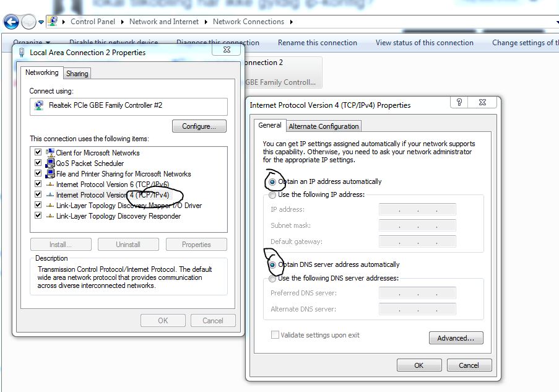Click Cancel in TCP/IPv4 Properties dialog
The height and width of the screenshot is (392, 559).
click(x=469, y=365)
